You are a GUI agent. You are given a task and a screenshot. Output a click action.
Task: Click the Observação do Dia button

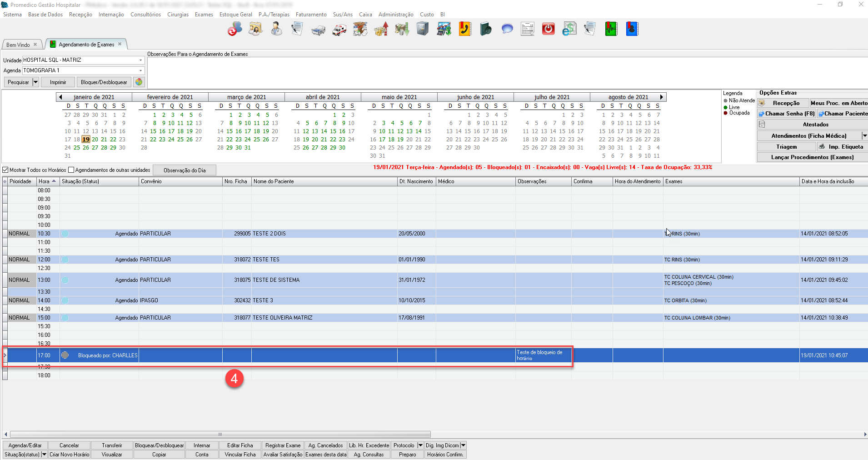click(x=185, y=170)
